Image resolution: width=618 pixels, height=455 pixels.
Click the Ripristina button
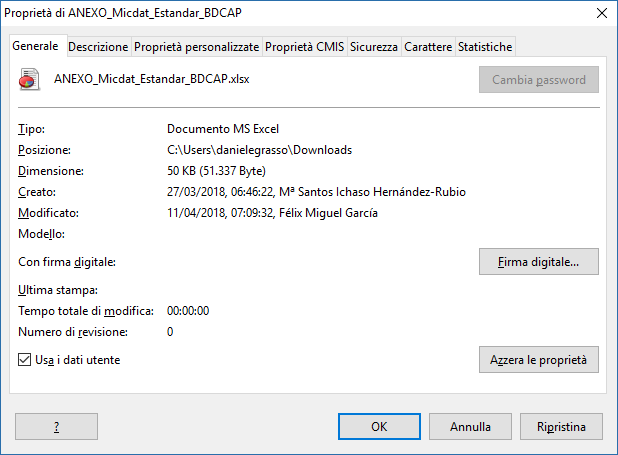coord(561,427)
